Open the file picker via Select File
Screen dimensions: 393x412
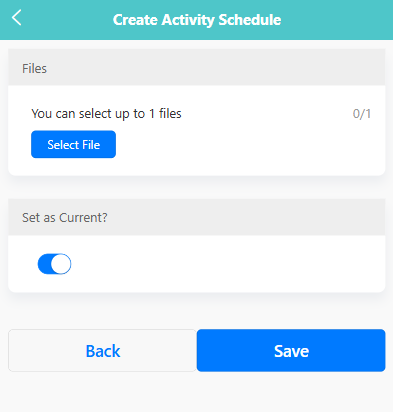click(73, 144)
